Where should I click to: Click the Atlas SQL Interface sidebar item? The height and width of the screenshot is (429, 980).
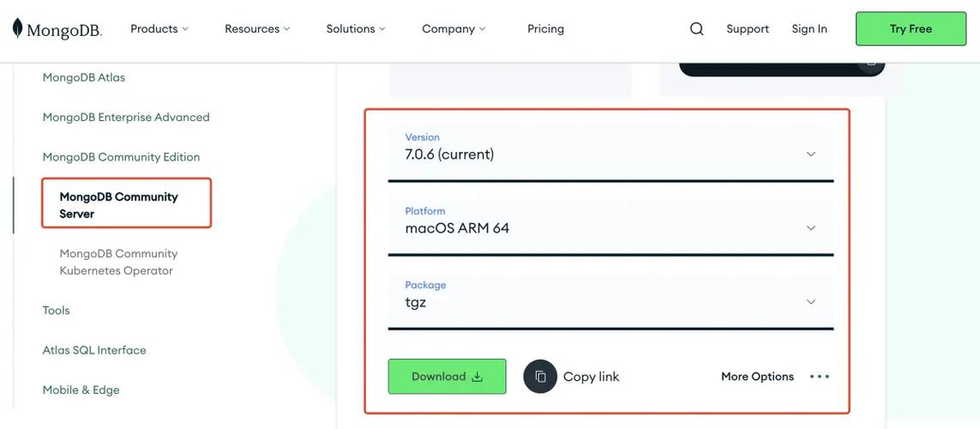click(94, 350)
